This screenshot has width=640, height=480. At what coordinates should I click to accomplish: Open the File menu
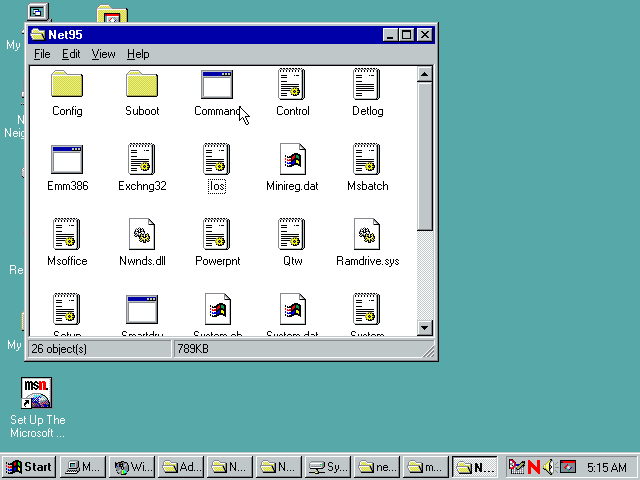pos(42,54)
